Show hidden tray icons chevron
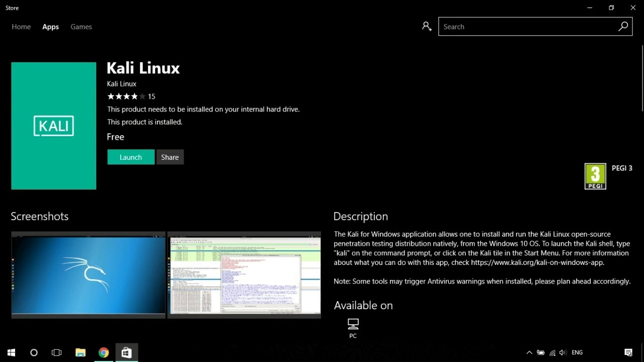 click(x=529, y=352)
